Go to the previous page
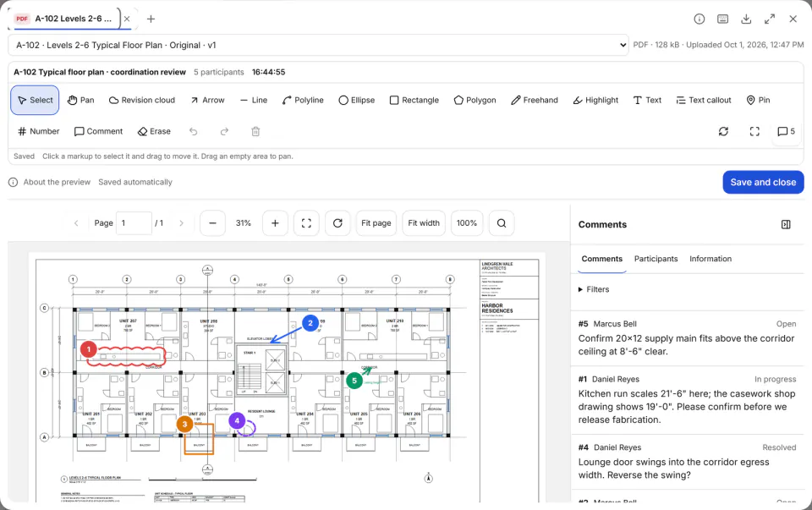This screenshot has height=510, width=812. (76, 223)
